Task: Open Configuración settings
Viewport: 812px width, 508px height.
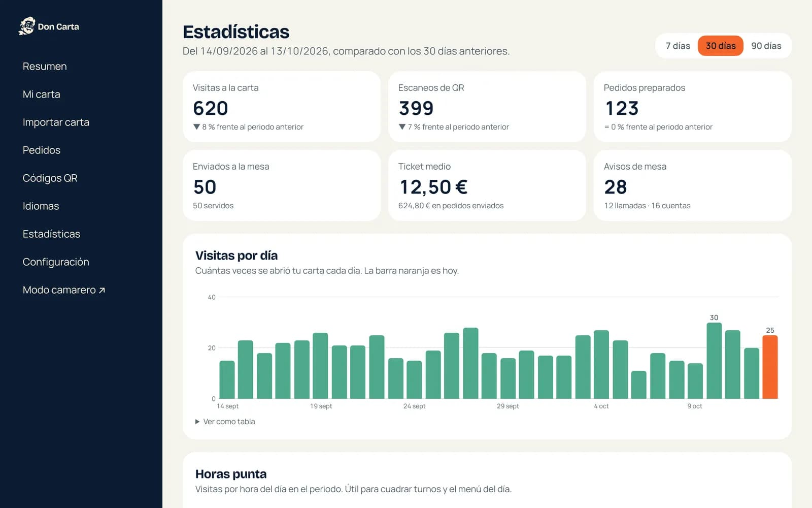Action: (x=56, y=262)
